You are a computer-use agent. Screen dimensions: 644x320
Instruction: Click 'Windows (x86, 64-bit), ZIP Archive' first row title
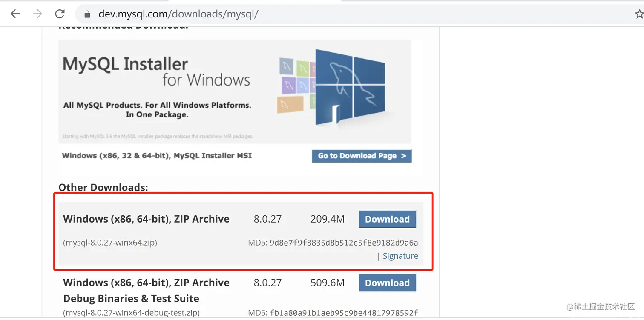pyautogui.click(x=146, y=219)
